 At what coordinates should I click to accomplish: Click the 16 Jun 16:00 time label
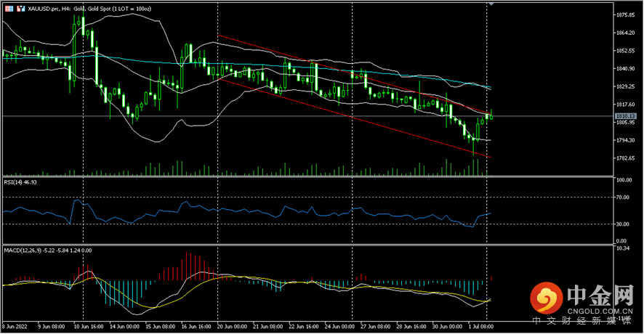(x=196, y=327)
